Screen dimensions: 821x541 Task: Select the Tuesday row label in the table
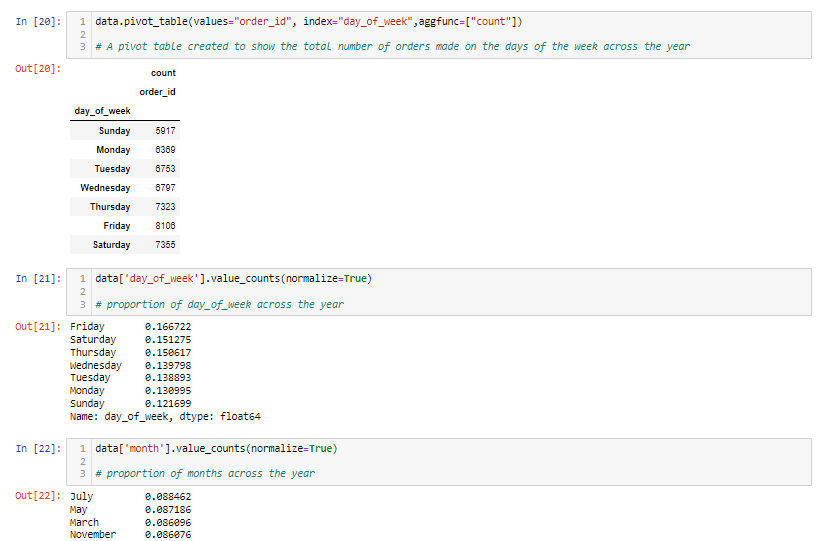(112, 169)
